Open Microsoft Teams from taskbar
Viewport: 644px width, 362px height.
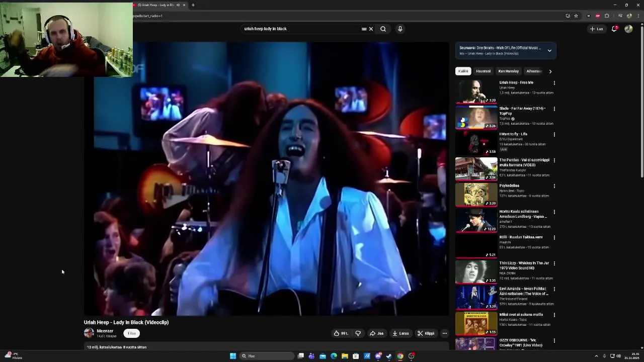pyautogui.click(x=311, y=356)
